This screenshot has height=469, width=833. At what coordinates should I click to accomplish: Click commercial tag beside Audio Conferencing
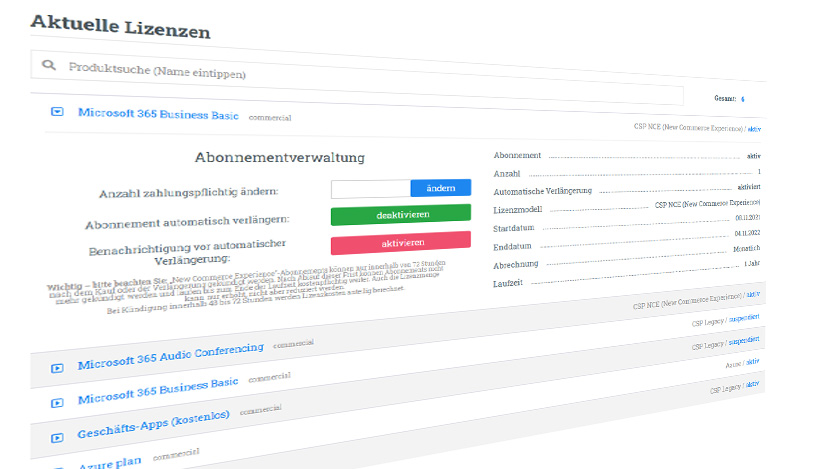point(293,344)
